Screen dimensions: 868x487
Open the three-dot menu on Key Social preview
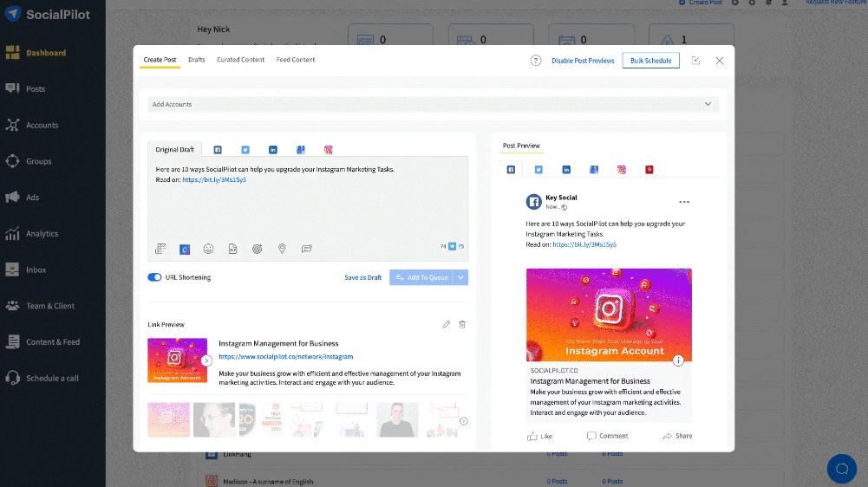pyautogui.click(x=684, y=202)
